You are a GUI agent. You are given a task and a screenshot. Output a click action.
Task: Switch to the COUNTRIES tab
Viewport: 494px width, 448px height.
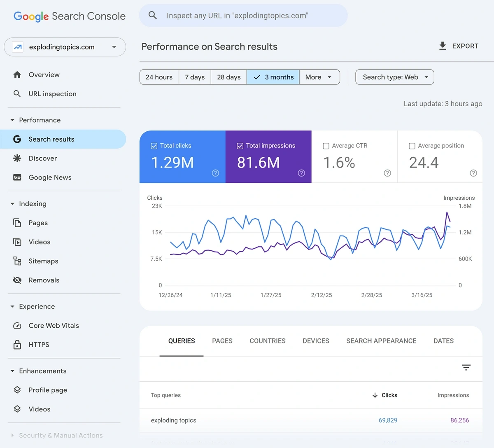(x=268, y=341)
